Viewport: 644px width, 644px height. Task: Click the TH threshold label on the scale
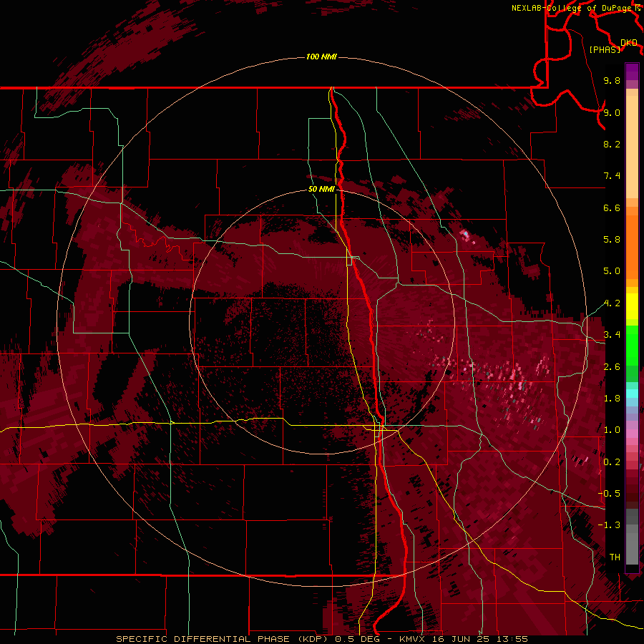tap(615, 557)
